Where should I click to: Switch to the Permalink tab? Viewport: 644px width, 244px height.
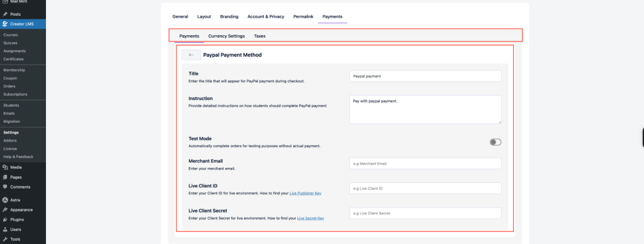(x=304, y=16)
